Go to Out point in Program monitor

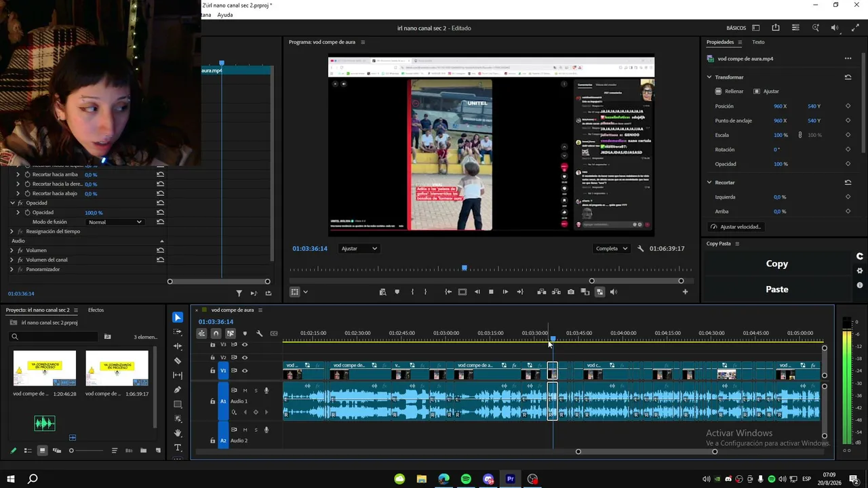pos(520,292)
